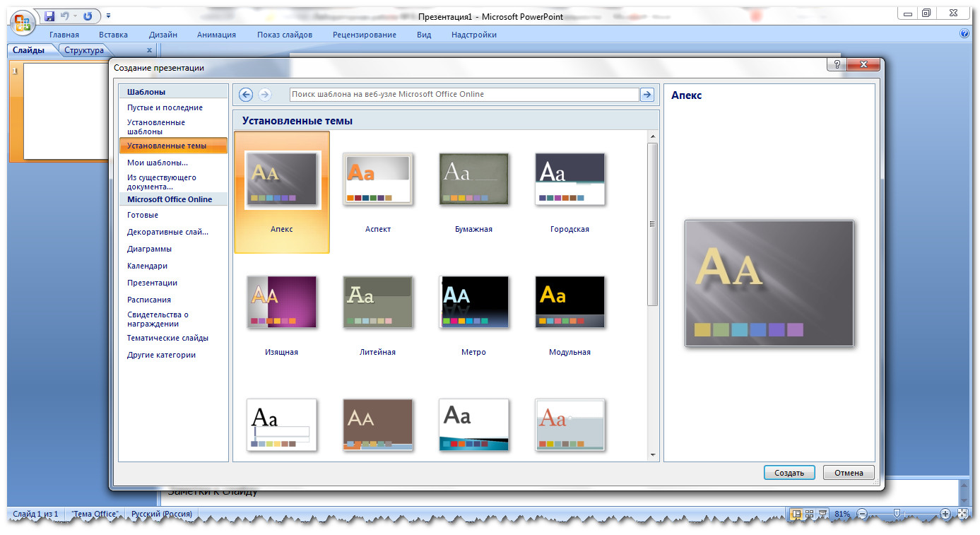
Task: Click the template search input field
Action: 464,95
